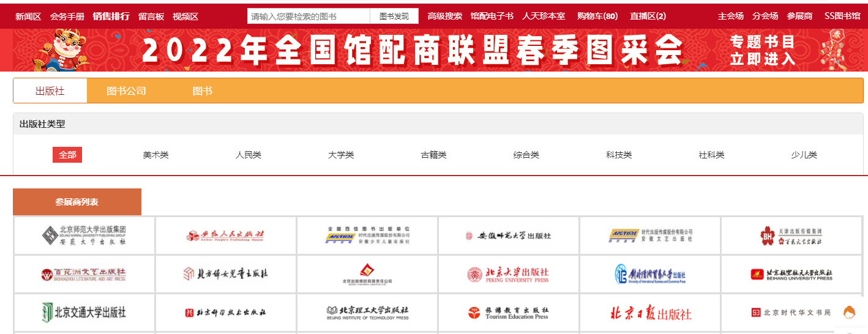Viewport: 868px width, 334px height.
Task: Open Tourism Education Press logo
Action: pos(508,313)
